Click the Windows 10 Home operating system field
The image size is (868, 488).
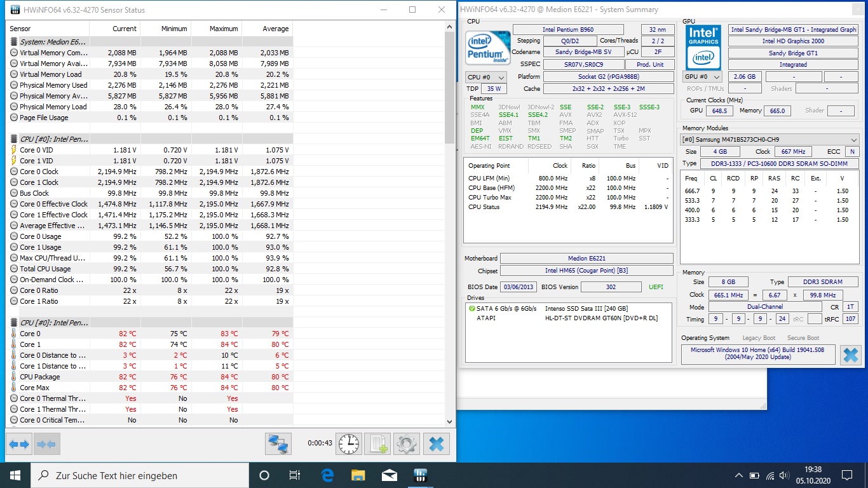757,353
